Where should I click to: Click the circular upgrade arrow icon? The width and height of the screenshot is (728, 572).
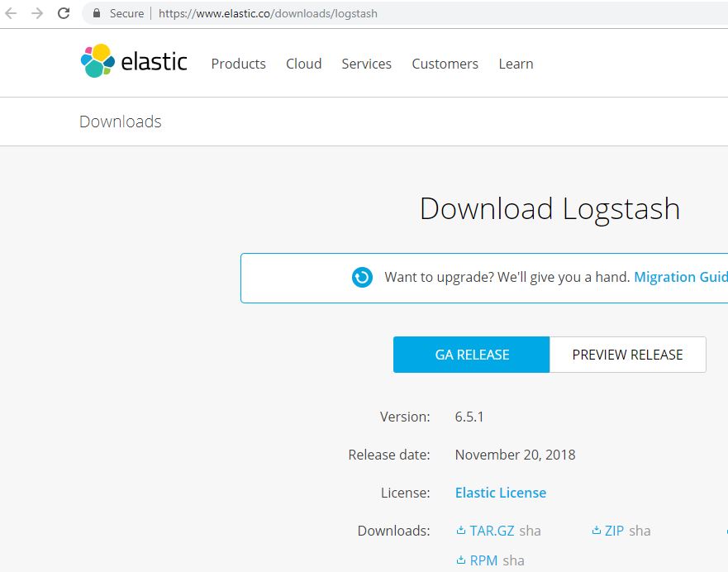[362, 277]
